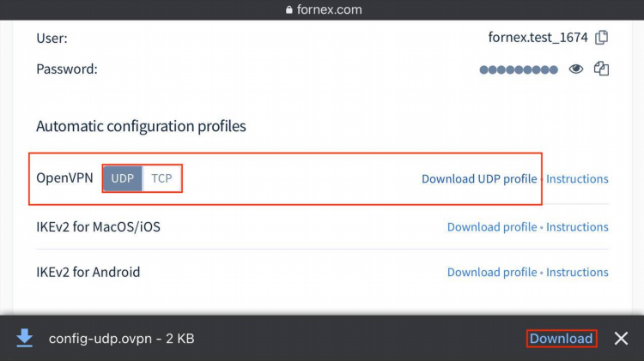This screenshot has width=644, height=361.
Task: Tap the fornex.com address text
Action: tap(330, 9)
